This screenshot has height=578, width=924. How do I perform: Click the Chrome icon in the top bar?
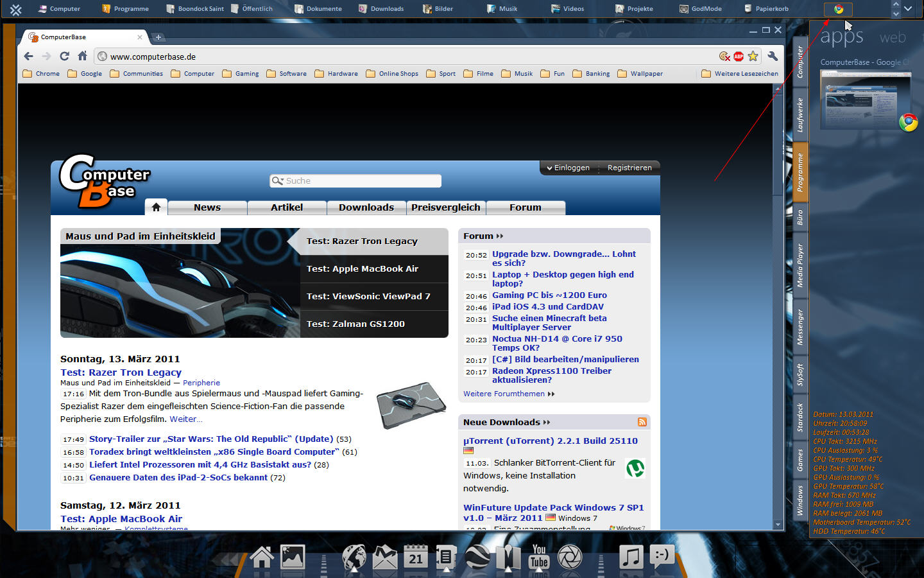(839, 9)
